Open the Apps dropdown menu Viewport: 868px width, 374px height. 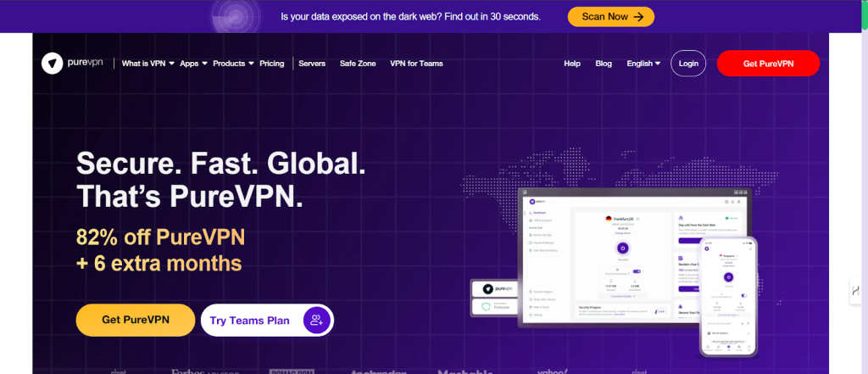tap(192, 64)
